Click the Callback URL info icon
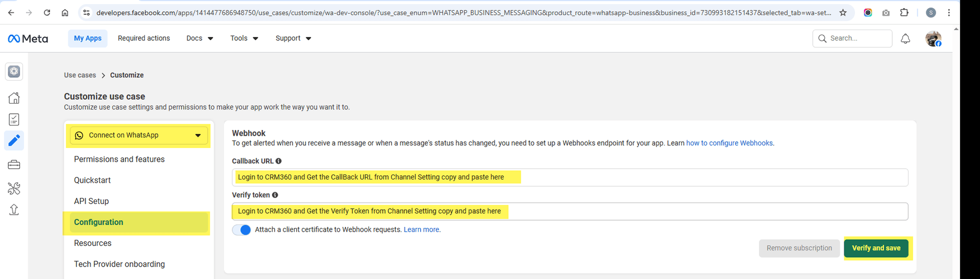This screenshot has height=279, width=980. [x=279, y=161]
